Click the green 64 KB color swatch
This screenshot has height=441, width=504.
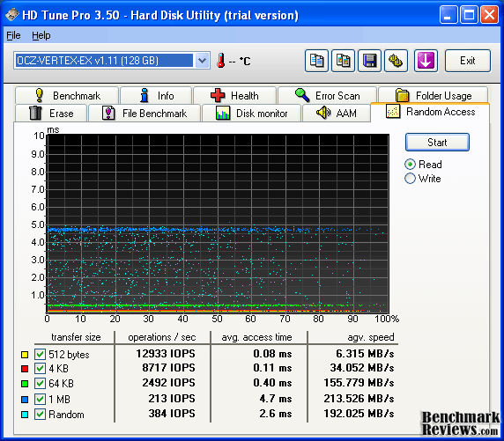click(x=25, y=384)
